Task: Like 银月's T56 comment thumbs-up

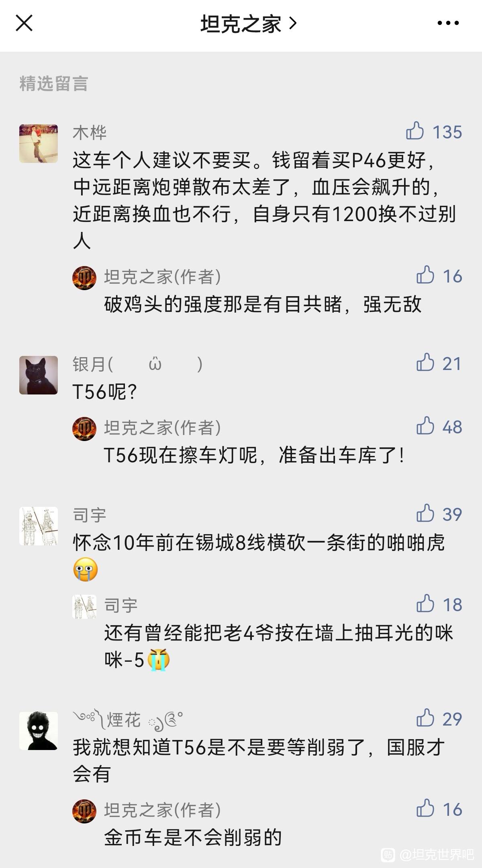Action: pos(425,362)
